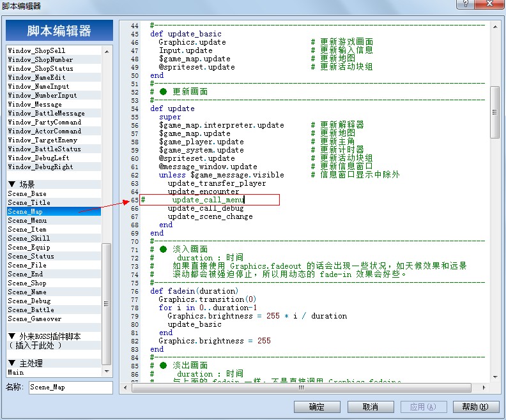Click code editor vertical scrollbar thumb

[x=494, y=112]
